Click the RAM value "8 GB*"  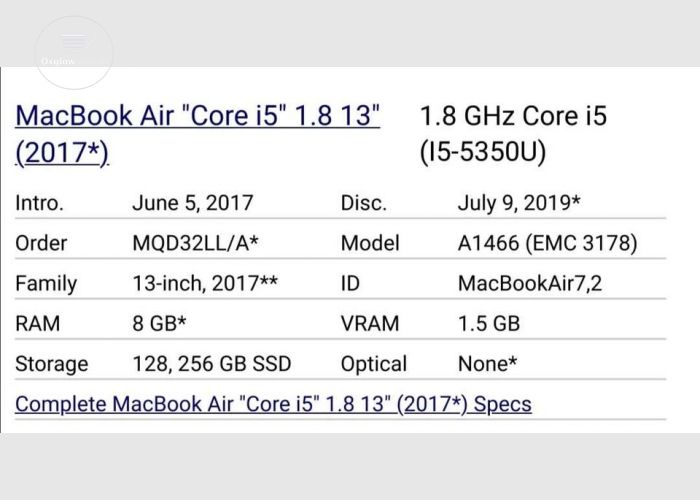coord(159,324)
